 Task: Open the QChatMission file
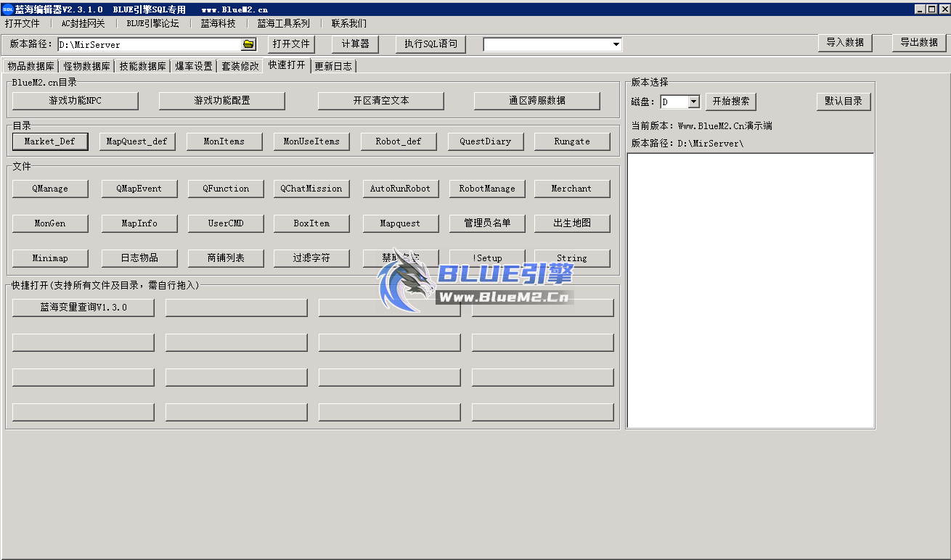[311, 189]
